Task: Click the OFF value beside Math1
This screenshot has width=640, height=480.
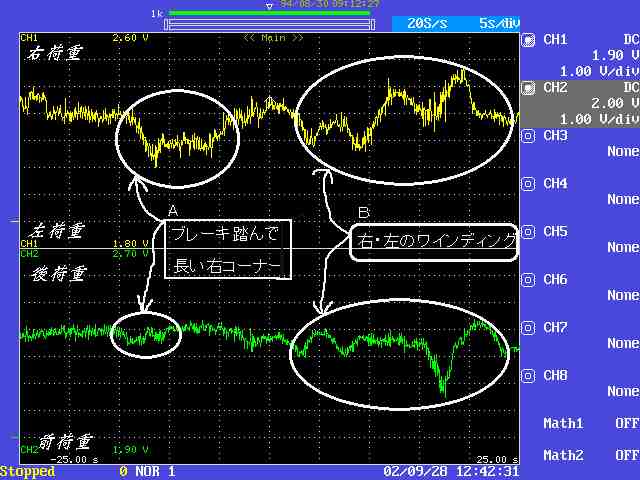Action: pos(627,424)
